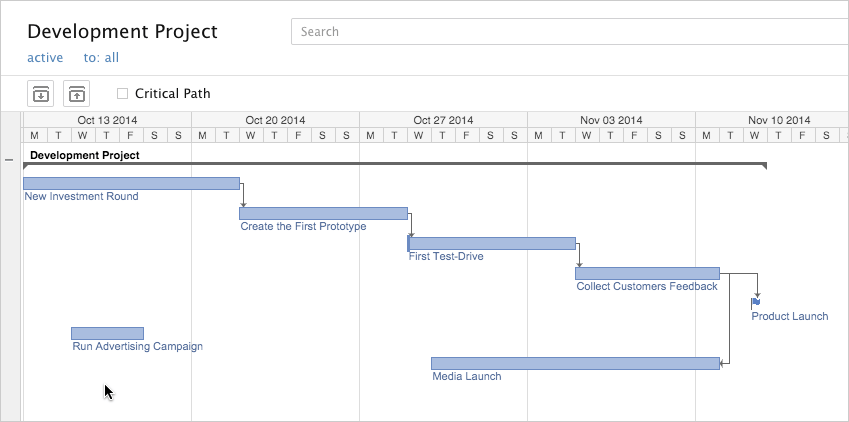Click the import (download tray) toolbar icon
This screenshot has width=849, height=422.
coord(41,94)
